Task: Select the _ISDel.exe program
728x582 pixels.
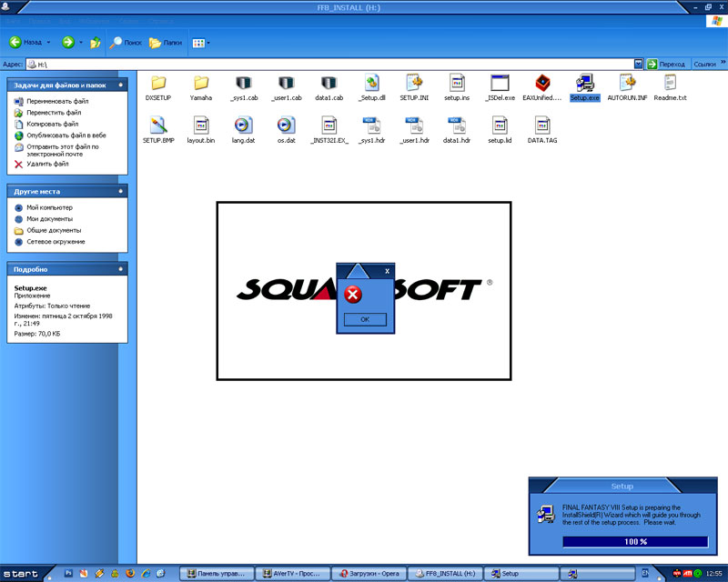Action: click(500, 88)
